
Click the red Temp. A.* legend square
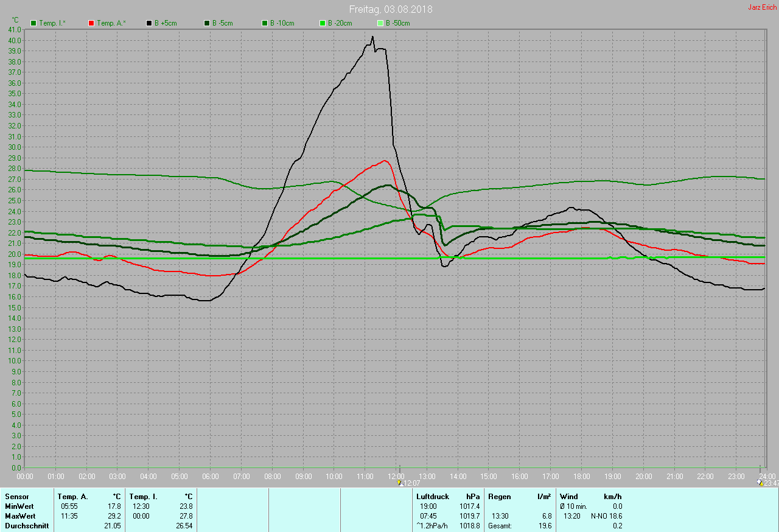coord(91,23)
